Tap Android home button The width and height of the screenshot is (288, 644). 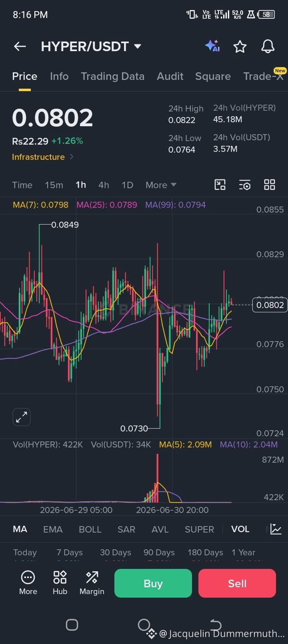tap(144, 625)
